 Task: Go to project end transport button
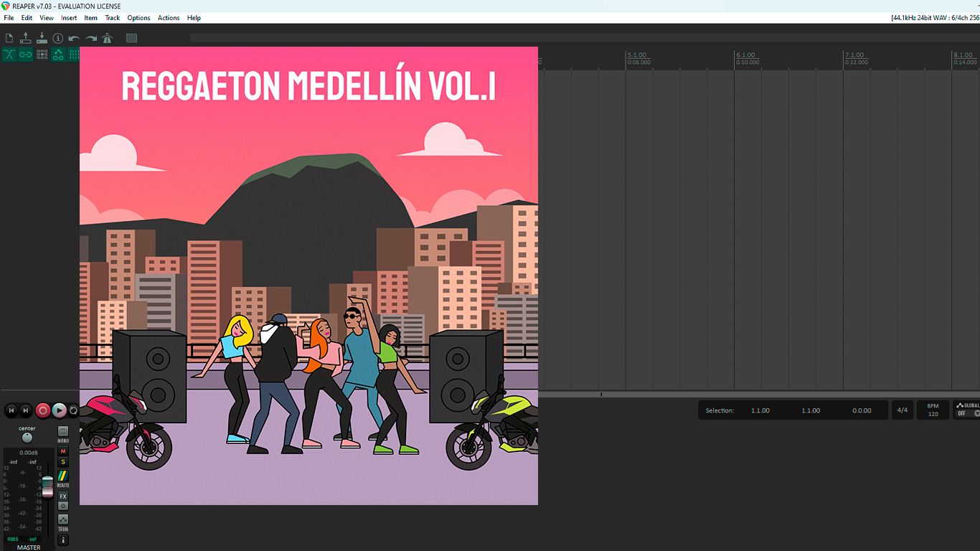[x=26, y=410]
